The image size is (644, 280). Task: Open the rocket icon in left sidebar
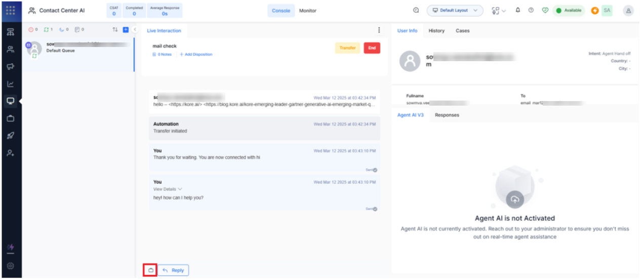(x=11, y=135)
